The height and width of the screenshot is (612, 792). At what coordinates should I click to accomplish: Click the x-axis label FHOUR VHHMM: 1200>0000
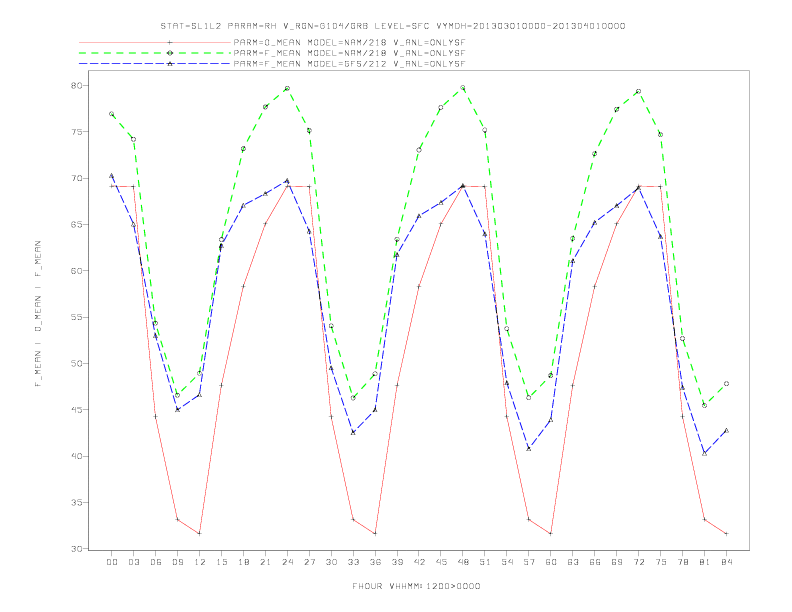[x=416, y=586]
